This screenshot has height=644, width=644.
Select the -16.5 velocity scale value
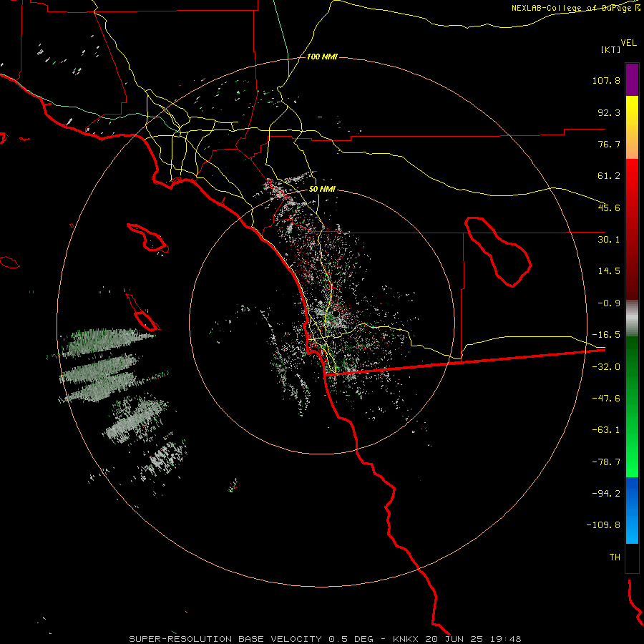606,335
